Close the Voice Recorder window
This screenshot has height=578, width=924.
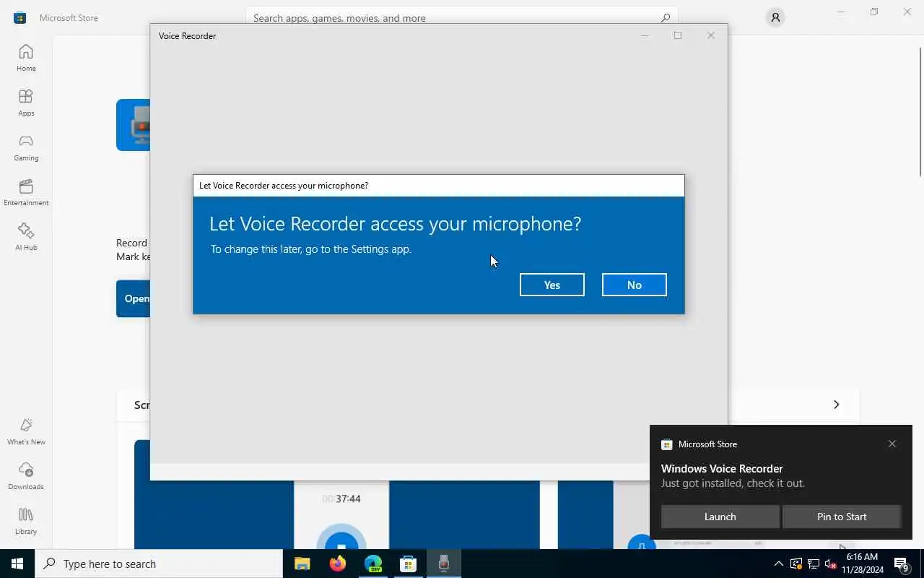click(711, 35)
